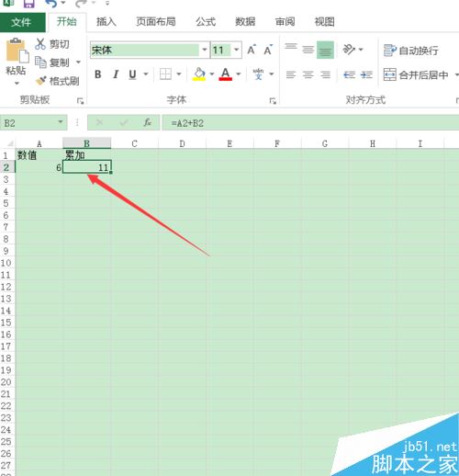The height and width of the screenshot is (476, 459).
Task: Apply yellow fill color bucket
Action: click(x=199, y=74)
